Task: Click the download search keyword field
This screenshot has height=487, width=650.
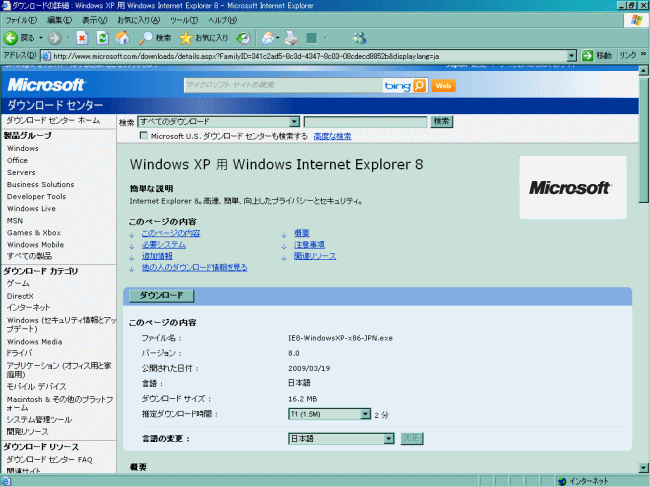Action: 365,121
